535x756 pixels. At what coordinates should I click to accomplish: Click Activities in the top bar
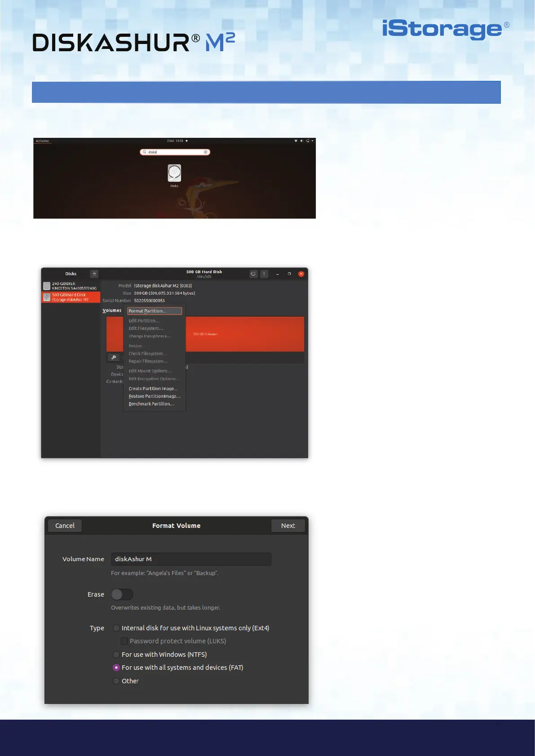[x=42, y=141]
